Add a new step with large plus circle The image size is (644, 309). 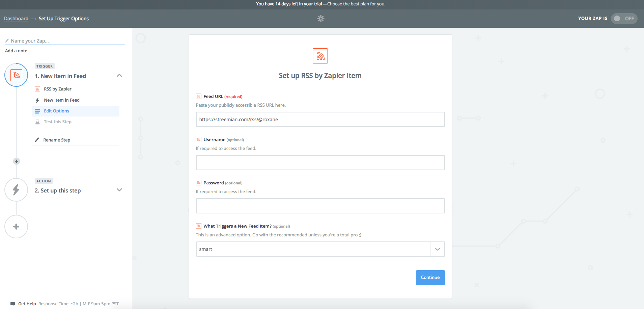tap(16, 227)
